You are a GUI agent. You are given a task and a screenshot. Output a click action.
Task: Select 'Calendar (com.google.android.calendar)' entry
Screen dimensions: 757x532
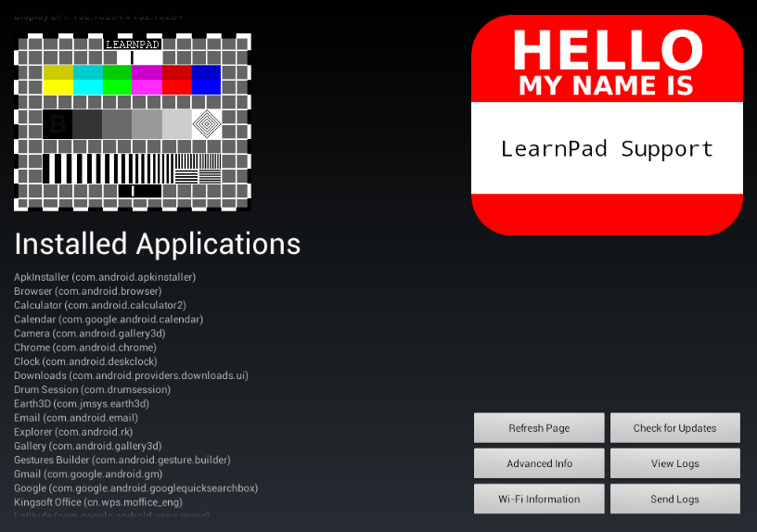[x=109, y=320]
